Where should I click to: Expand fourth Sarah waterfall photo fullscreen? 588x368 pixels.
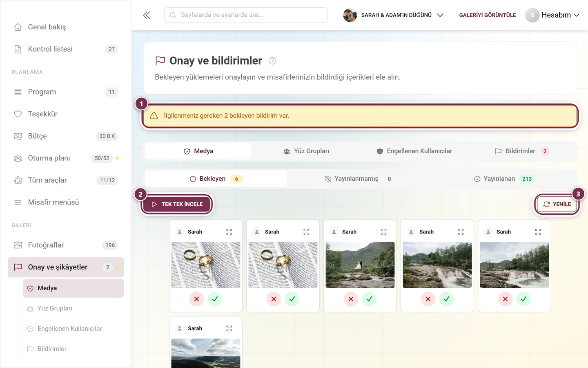click(461, 232)
